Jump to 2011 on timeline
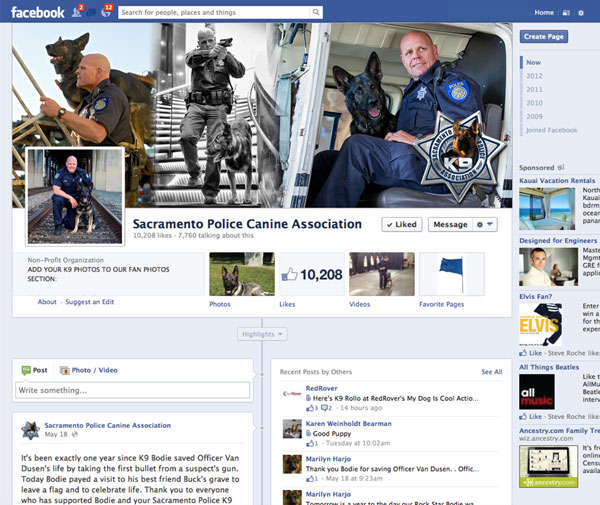 tap(534, 89)
